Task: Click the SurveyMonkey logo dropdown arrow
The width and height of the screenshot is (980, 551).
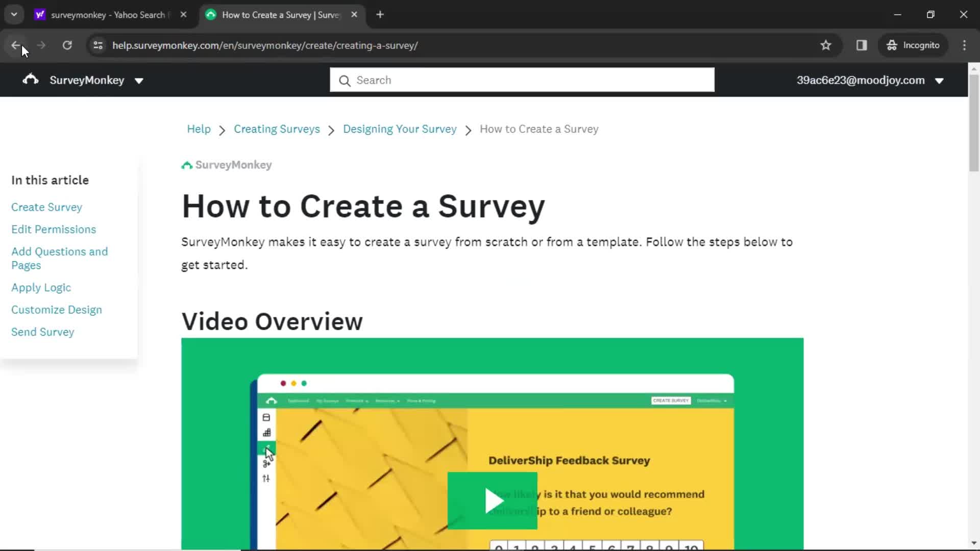Action: pyautogui.click(x=139, y=80)
